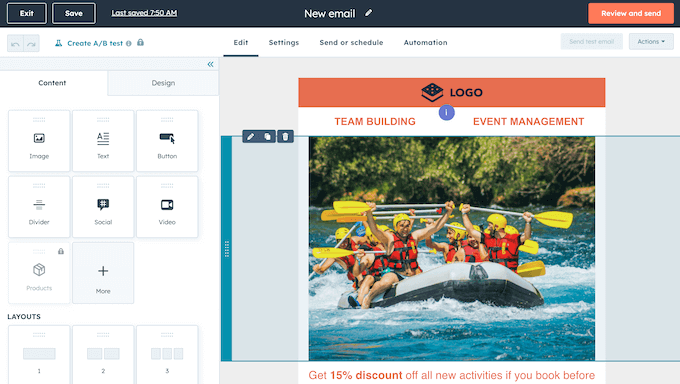The width and height of the screenshot is (680, 384).
Task: Open the Settings tab
Action: click(x=284, y=43)
